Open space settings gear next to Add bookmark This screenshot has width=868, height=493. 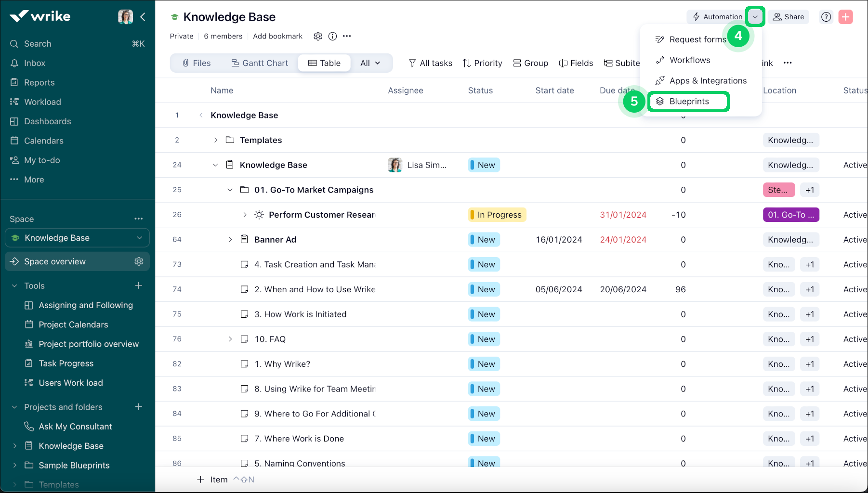tap(318, 36)
